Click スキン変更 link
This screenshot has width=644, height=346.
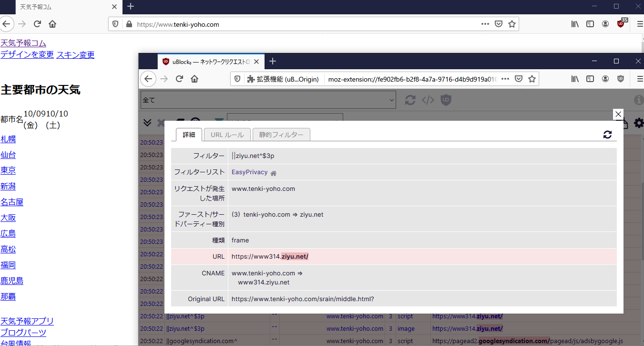75,54
